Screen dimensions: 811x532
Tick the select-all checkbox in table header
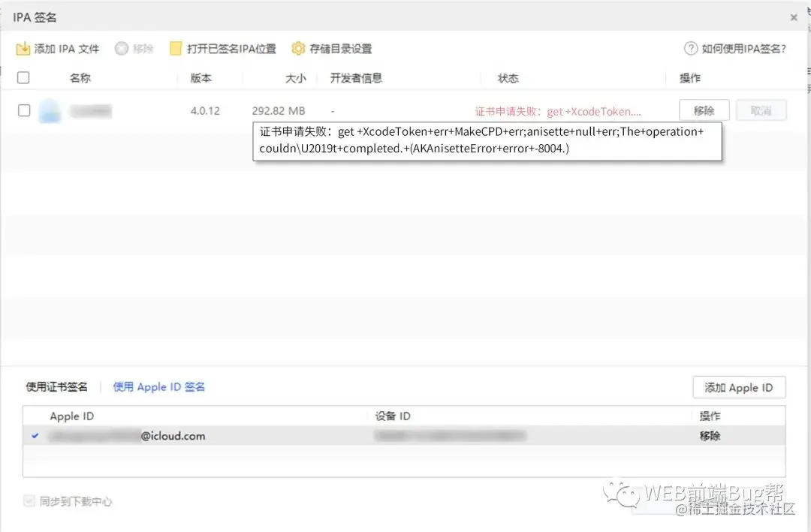(23, 77)
